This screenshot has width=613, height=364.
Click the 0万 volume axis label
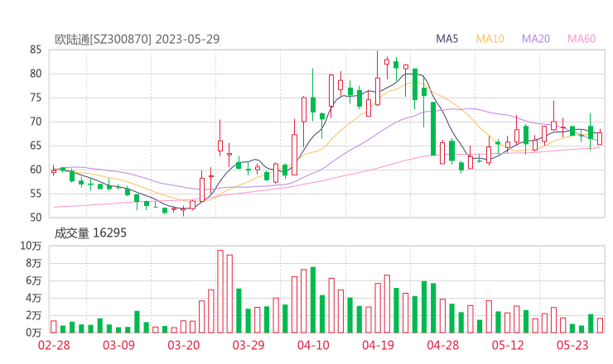34,333
